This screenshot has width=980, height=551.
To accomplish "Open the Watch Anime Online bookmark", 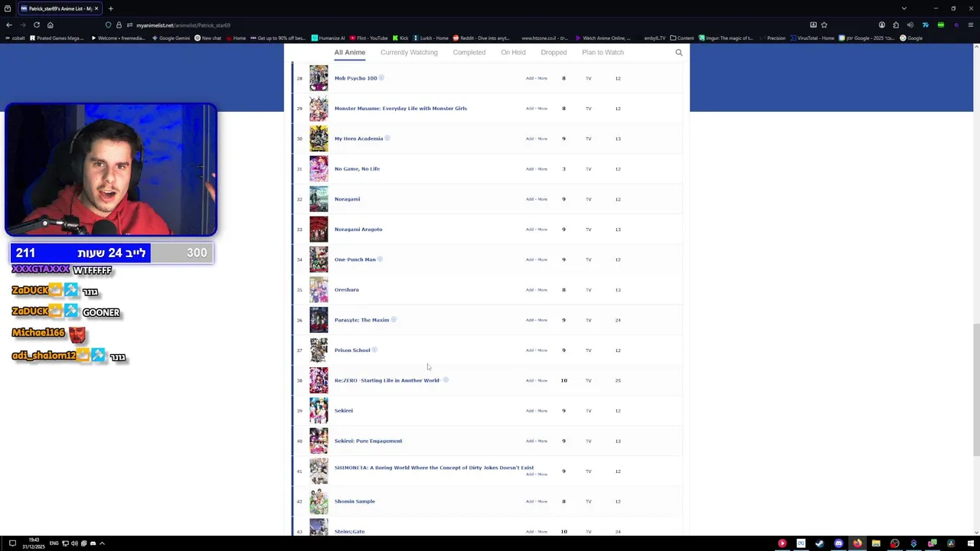I will 602,38.
